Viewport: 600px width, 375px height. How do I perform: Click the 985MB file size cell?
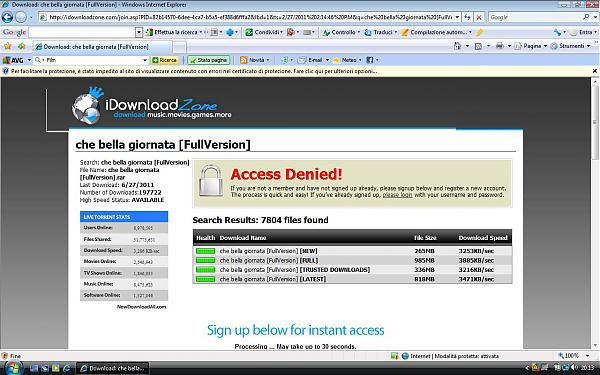(424, 260)
